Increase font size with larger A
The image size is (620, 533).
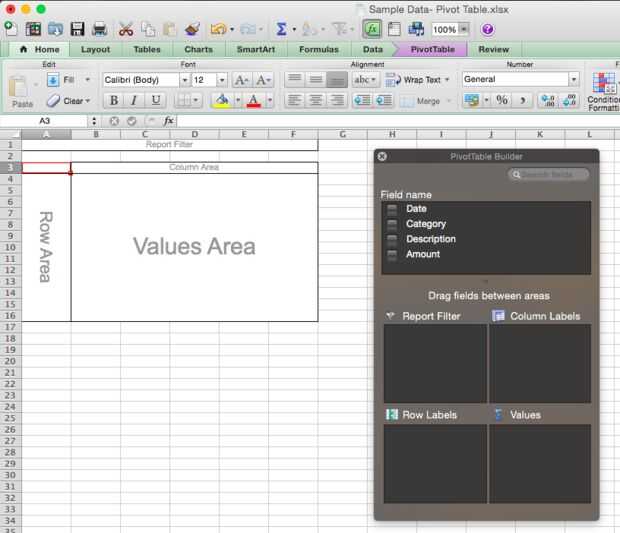coord(242,80)
